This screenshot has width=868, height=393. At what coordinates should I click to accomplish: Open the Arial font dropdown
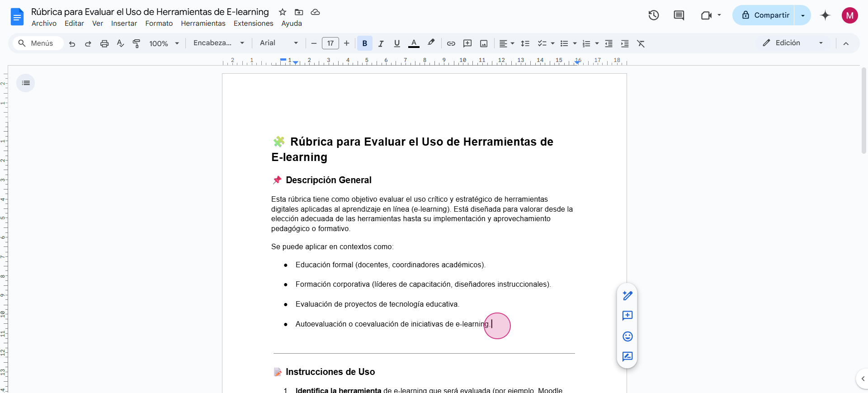tap(279, 43)
